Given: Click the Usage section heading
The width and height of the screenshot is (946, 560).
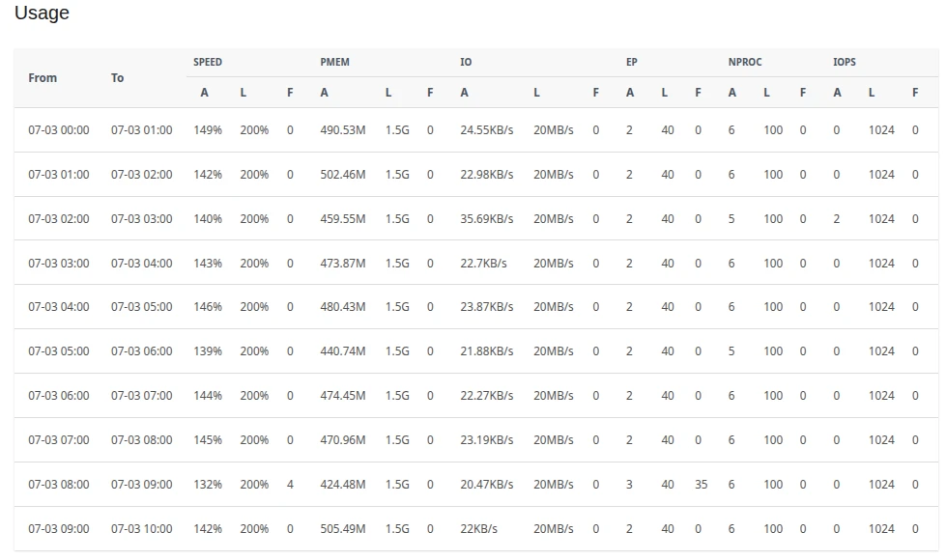Looking at the screenshot, I should point(42,14).
